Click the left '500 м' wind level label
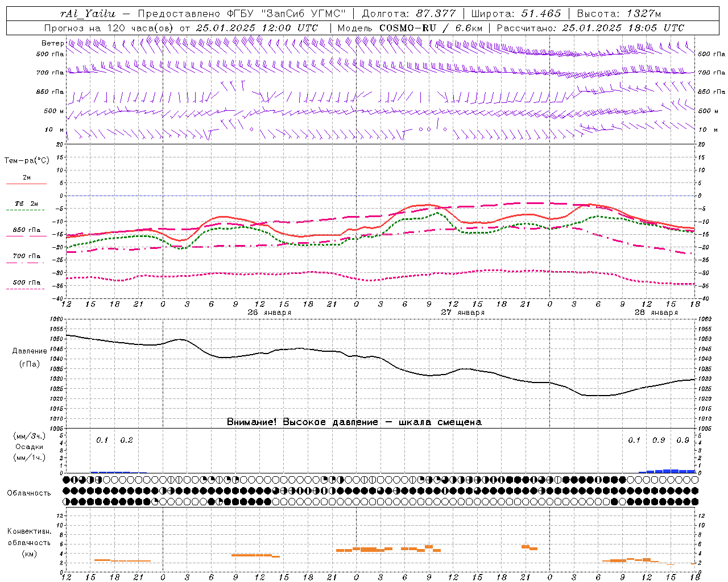The image size is (728, 582). click(x=54, y=111)
